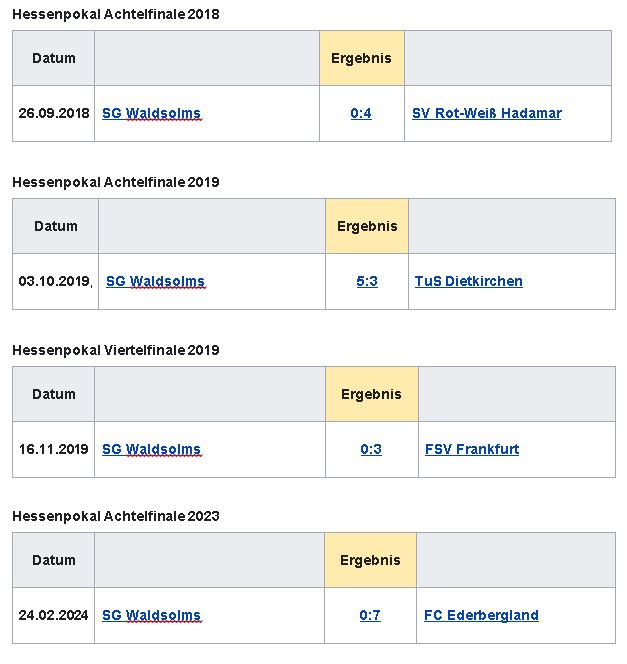Click the 0:7 result link
This screenshot has width=627, height=664.
point(370,615)
